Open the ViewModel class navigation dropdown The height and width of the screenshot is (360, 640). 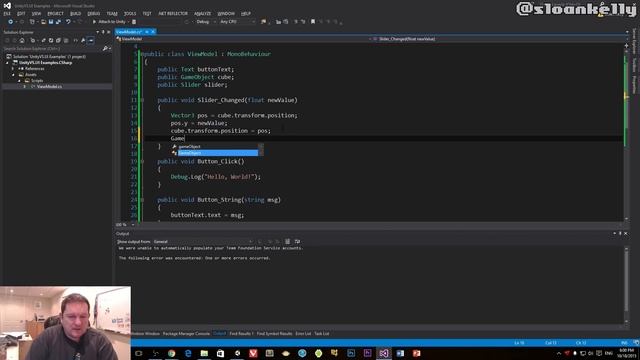coord(243,39)
